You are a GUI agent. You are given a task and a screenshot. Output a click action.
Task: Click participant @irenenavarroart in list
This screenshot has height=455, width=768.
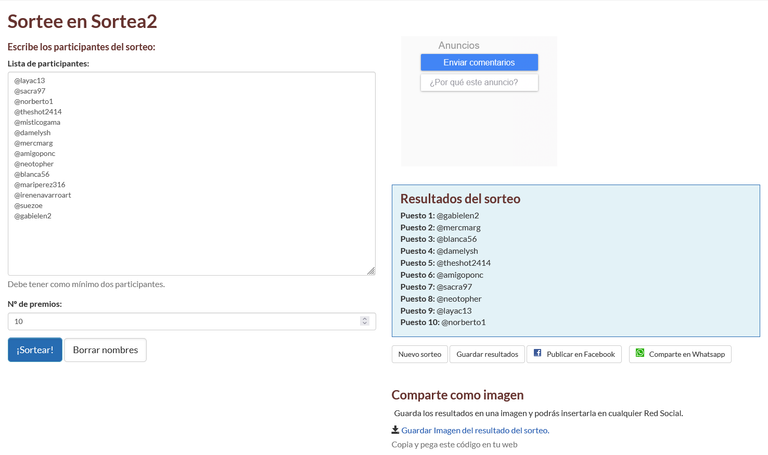point(43,195)
